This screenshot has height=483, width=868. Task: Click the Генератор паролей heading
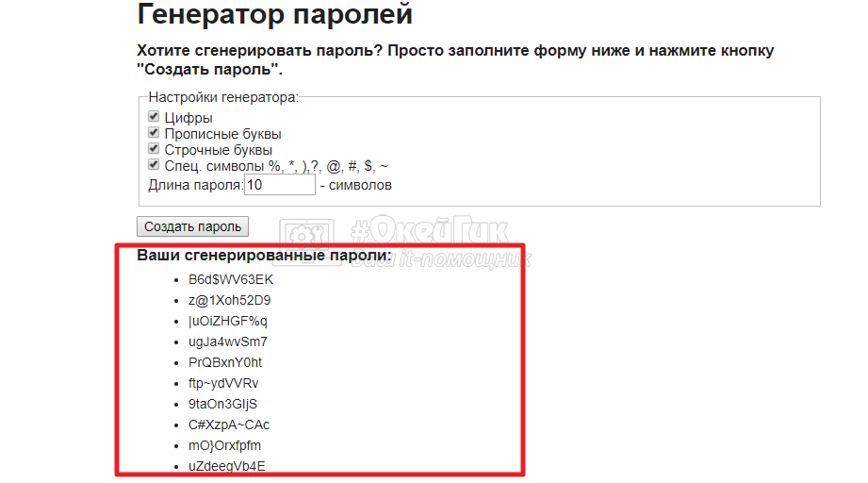click(274, 14)
